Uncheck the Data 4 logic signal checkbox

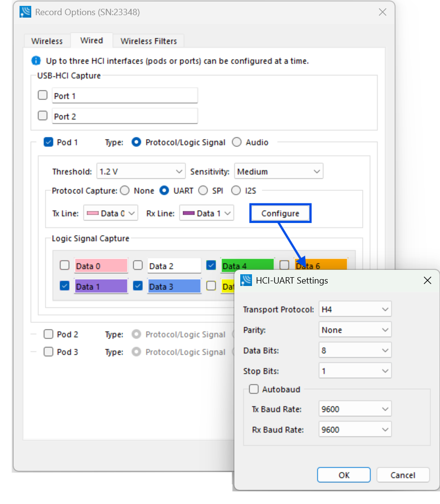(211, 265)
